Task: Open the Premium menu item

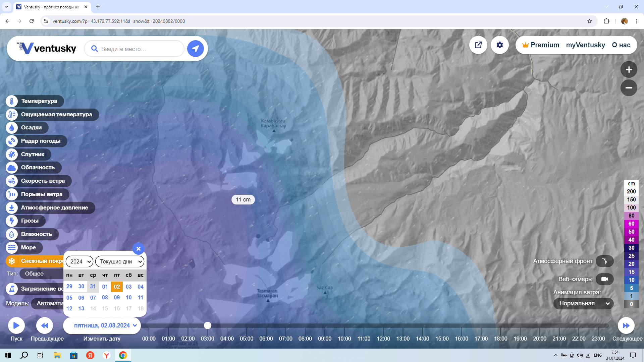Action: 541,45
